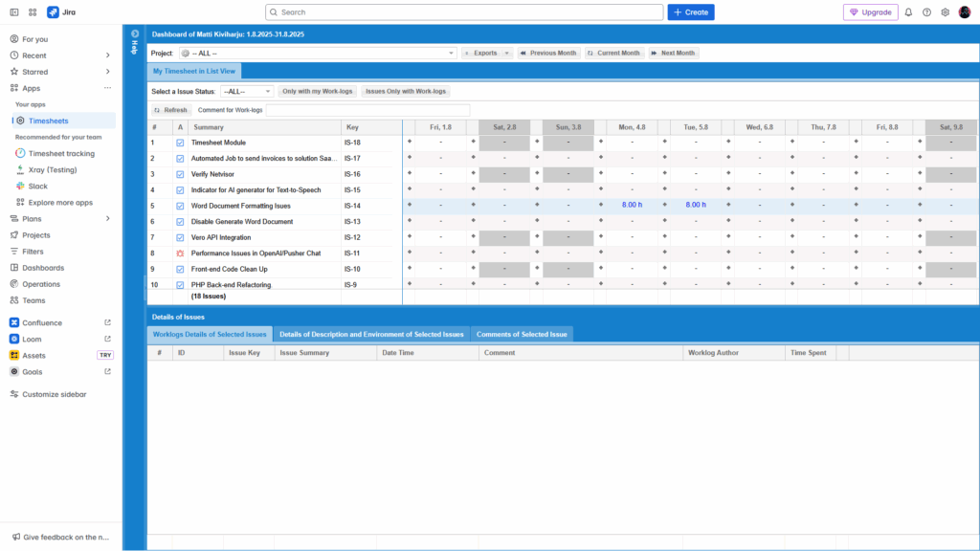The width and height of the screenshot is (980, 551).
Task: Switch to Comments of Selected Issue tab
Action: point(522,334)
